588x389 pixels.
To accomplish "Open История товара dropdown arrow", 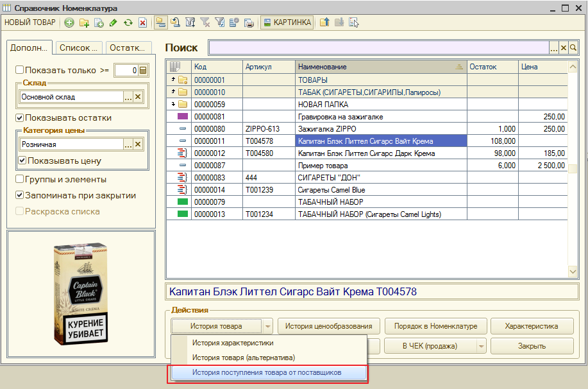I will click(x=268, y=326).
